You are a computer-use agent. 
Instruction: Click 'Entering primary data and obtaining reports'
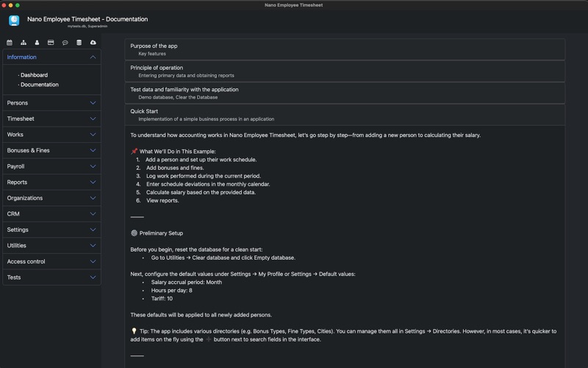click(186, 76)
